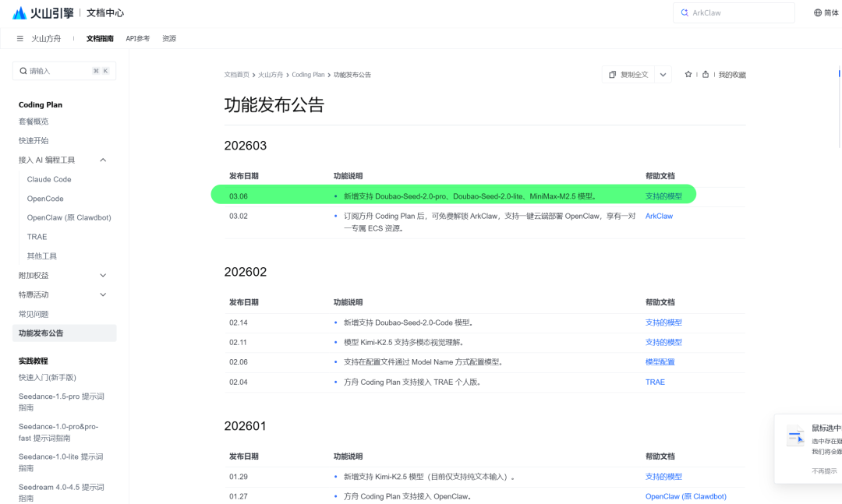Screen dimensions: 842x504
Task: Expand the 附加权益 section
Action: 103,275
